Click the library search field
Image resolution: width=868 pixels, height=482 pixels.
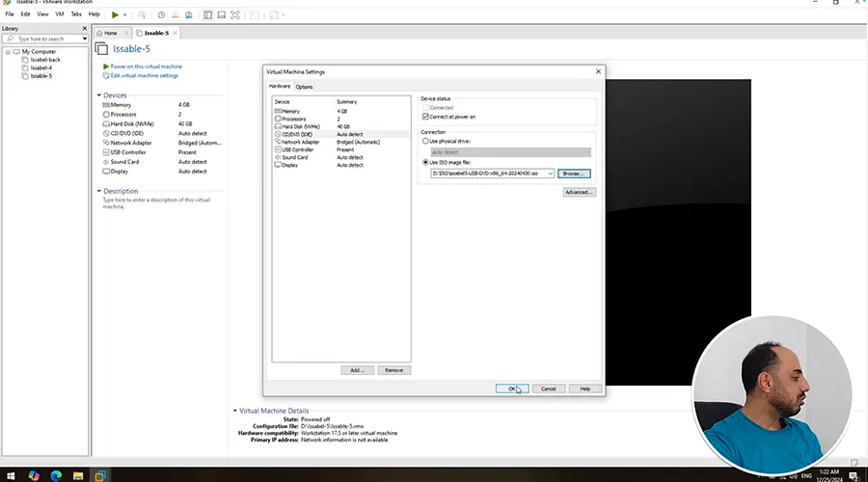click(x=41, y=39)
